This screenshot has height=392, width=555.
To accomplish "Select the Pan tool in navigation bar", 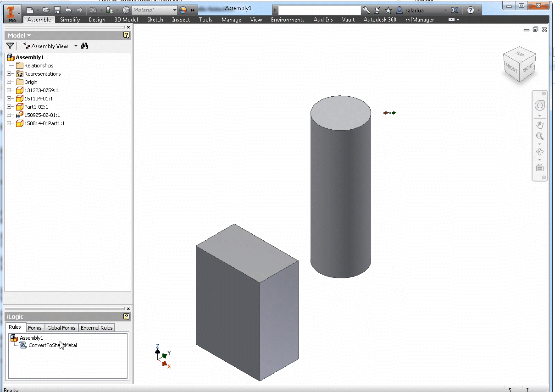I will (x=540, y=124).
